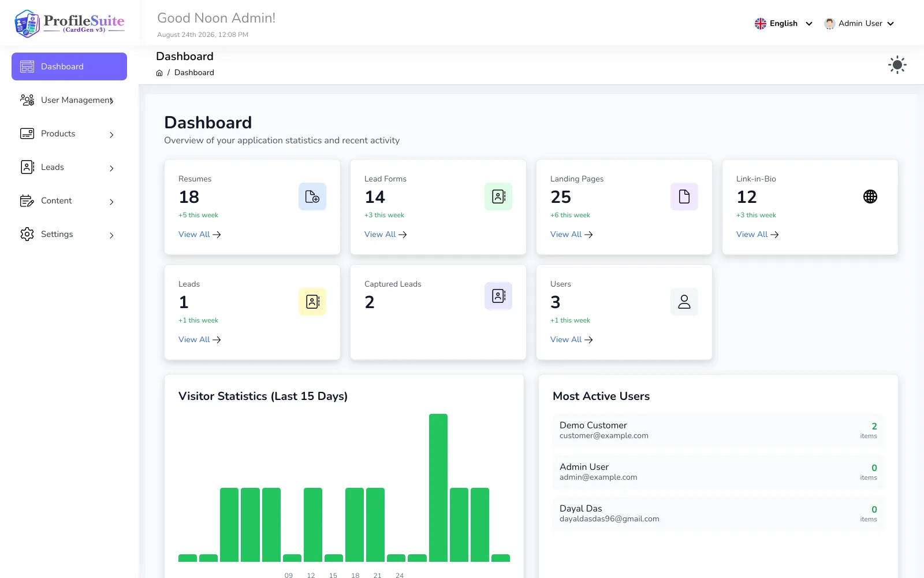924x578 pixels.
Task: Open Leads sidebar menu item
Action: tap(69, 167)
